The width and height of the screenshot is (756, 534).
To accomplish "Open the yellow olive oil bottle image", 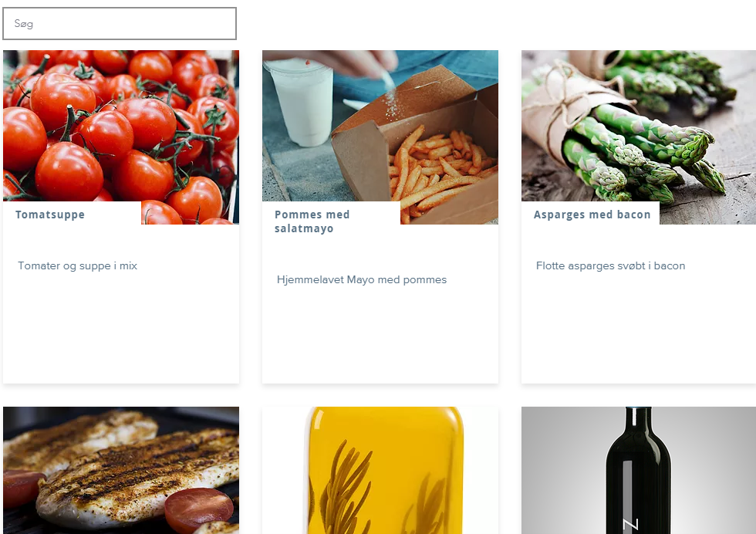I will pyautogui.click(x=380, y=470).
